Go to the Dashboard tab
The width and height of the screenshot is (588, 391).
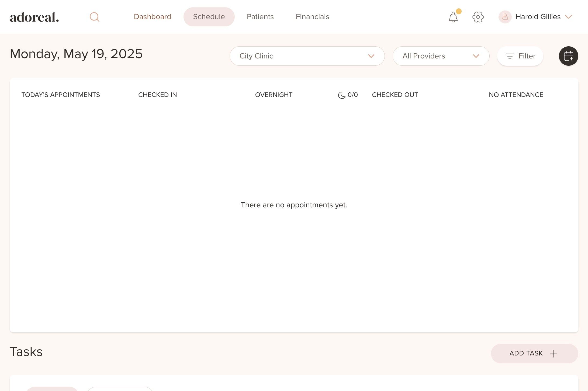[152, 17]
